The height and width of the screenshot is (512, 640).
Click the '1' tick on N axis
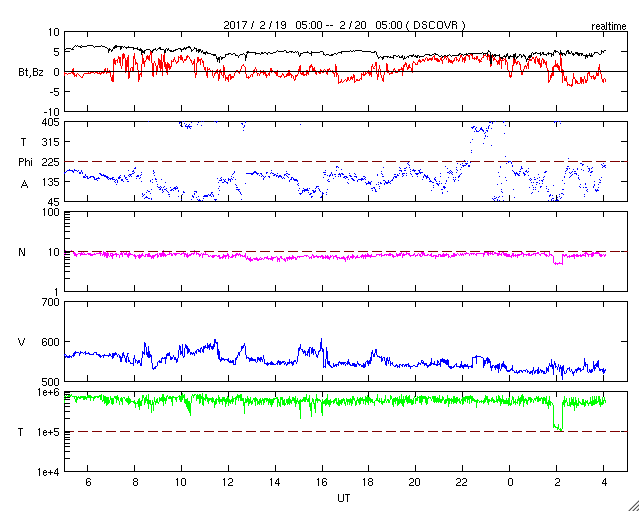coord(57,292)
